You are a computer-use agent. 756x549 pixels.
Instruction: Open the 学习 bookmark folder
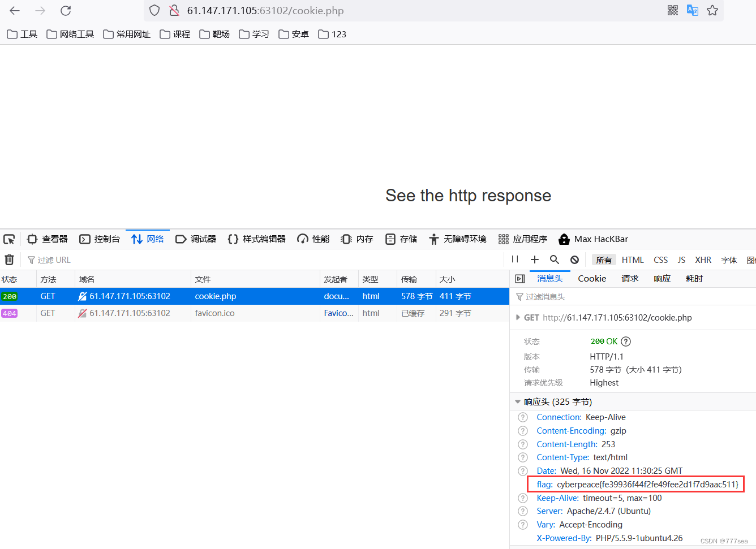254,34
